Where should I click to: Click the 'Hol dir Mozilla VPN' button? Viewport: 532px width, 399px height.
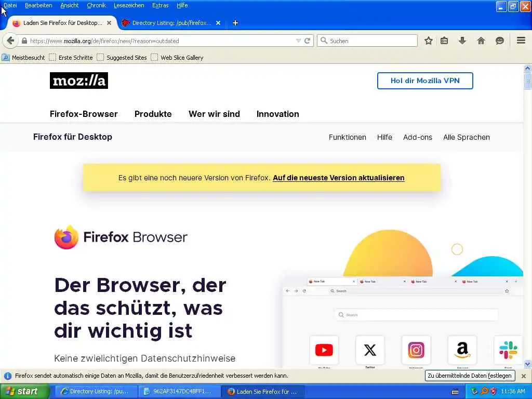coord(425,81)
